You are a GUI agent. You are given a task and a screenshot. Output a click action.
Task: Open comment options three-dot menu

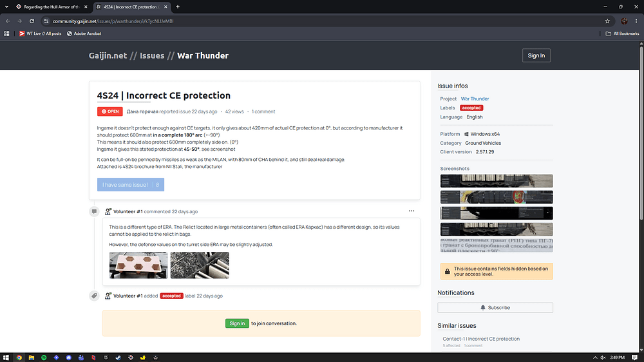click(x=412, y=211)
